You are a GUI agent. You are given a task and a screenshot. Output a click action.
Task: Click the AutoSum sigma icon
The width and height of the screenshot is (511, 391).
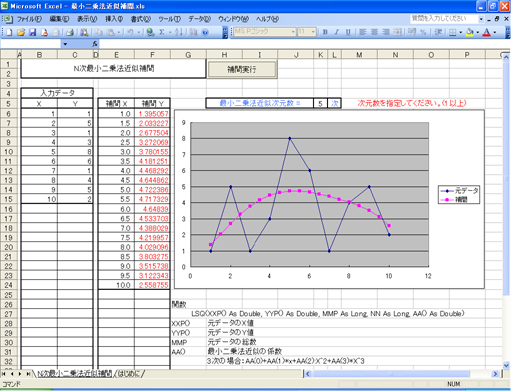pyautogui.click(x=162, y=32)
